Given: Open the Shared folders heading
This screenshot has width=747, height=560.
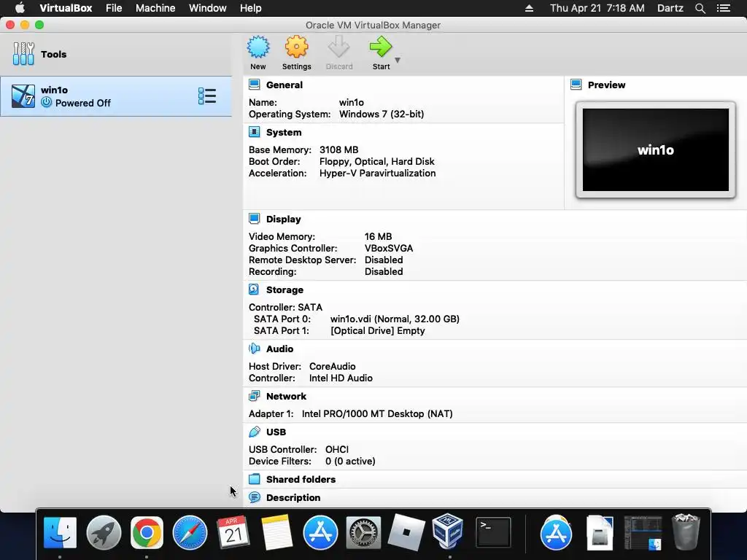Looking at the screenshot, I should click(x=301, y=479).
